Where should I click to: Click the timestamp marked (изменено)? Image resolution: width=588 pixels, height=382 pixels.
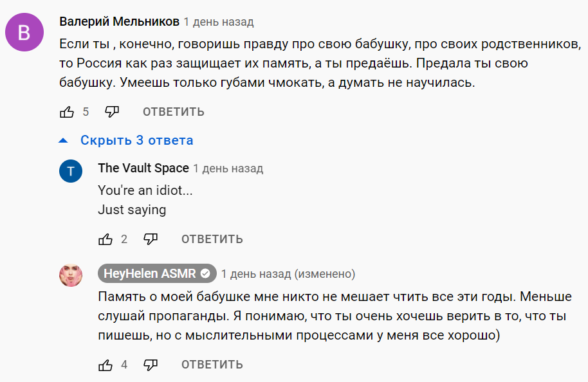(x=288, y=274)
